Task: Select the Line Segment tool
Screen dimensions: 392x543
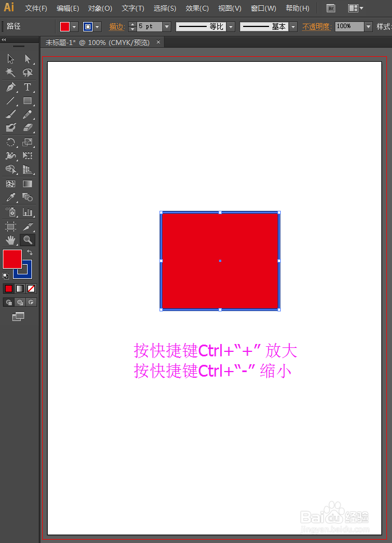Action: coord(11,101)
